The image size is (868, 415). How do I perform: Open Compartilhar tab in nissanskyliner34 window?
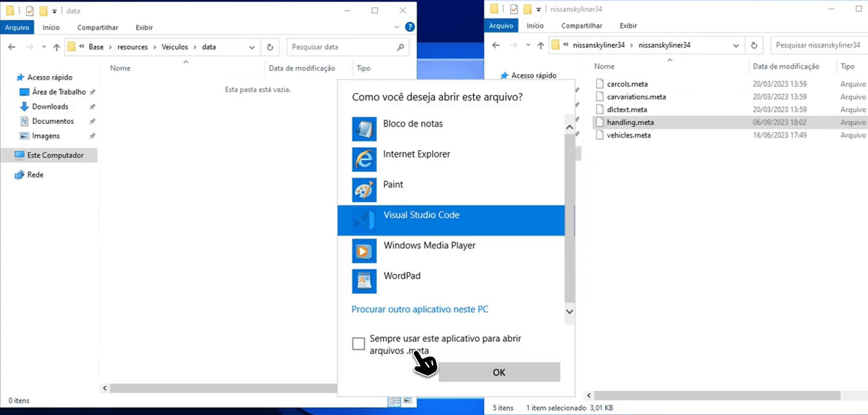pyautogui.click(x=582, y=26)
